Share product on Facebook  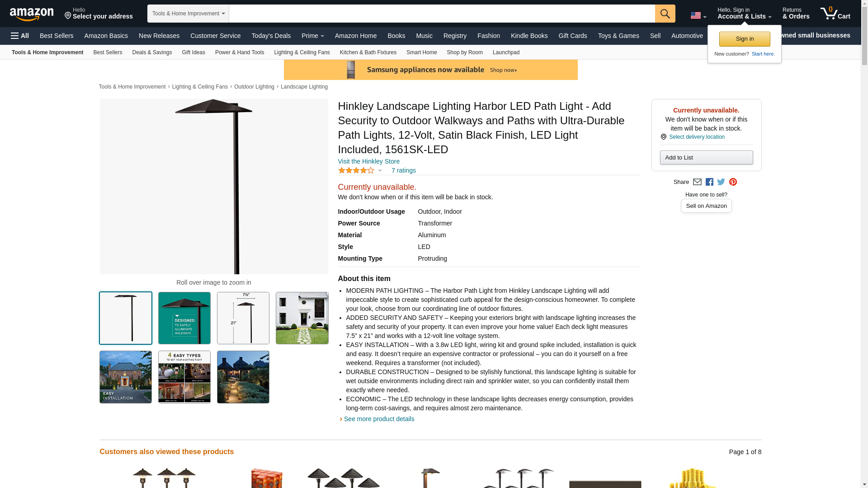[709, 182]
